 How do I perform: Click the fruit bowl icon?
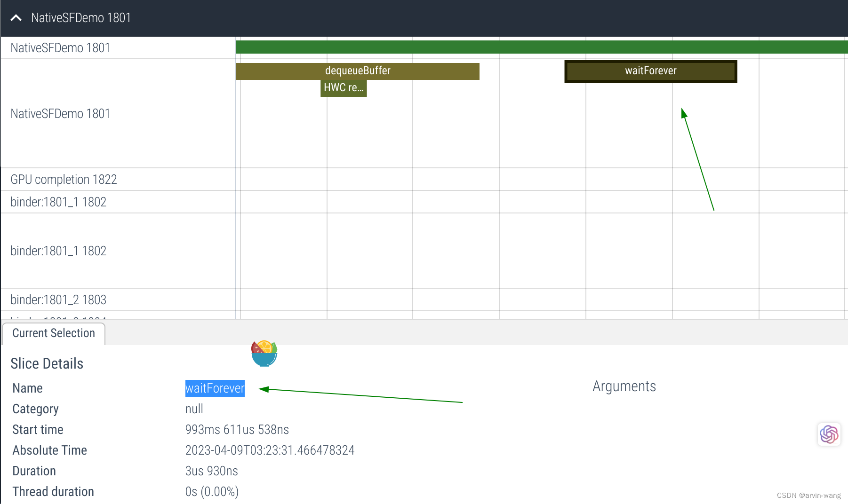(264, 354)
